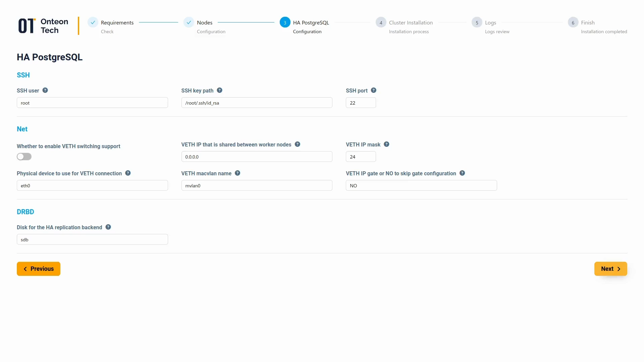This screenshot has height=362, width=644.
Task: Enable VETH switching support
Action: tap(24, 157)
